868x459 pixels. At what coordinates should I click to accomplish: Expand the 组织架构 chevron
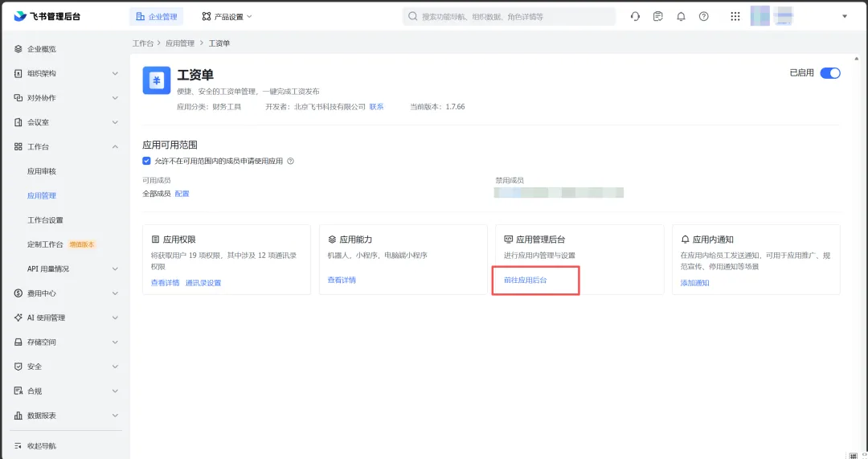point(115,73)
